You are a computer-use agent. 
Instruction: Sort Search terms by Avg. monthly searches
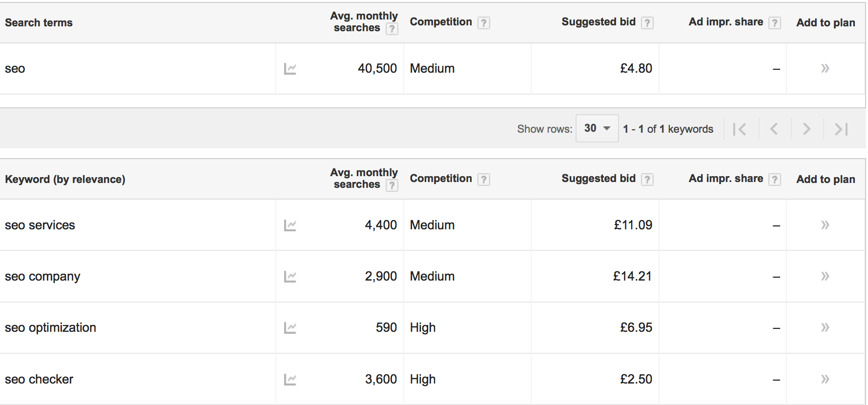(x=364, y=22)
